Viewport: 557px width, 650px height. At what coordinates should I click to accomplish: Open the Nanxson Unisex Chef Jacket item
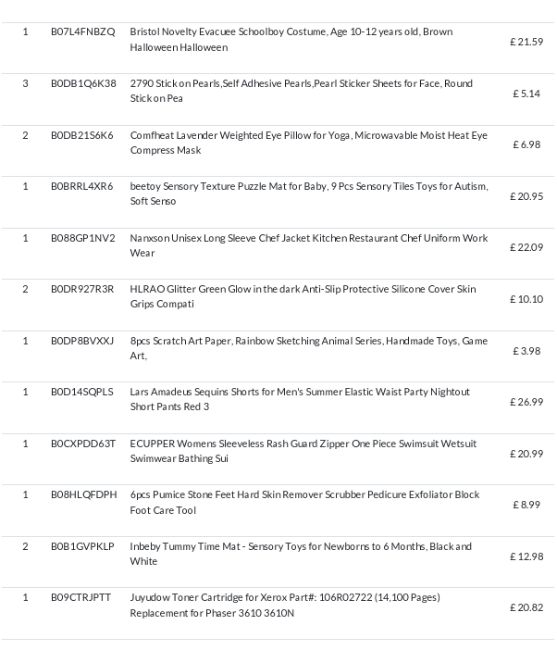point(309,245)
